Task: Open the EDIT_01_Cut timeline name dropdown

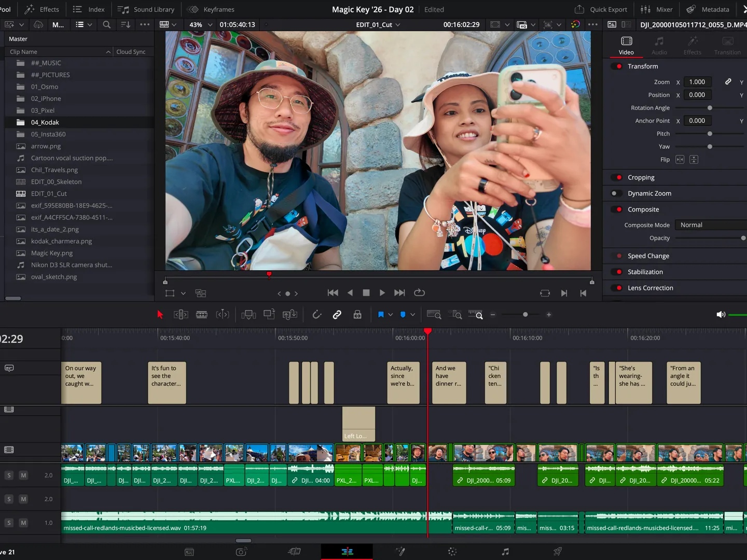Action: [x=378, y=24]
